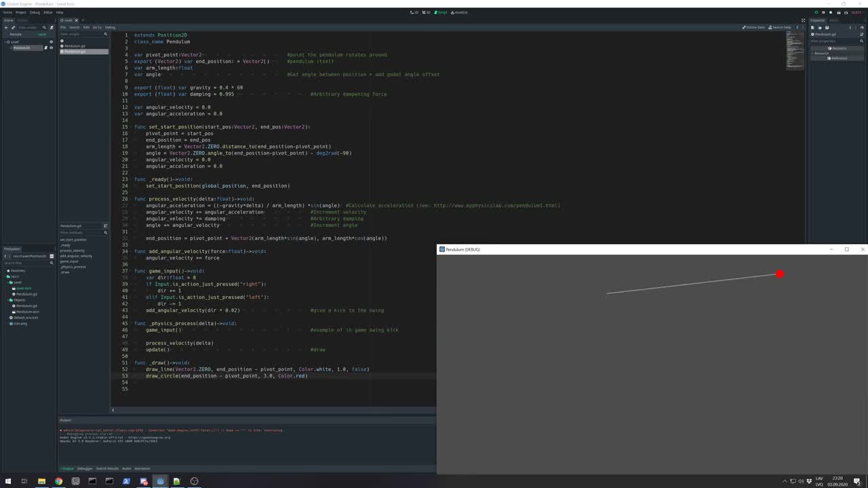Create new resource in Inspector
The width and height of the screenshot is (868, 488).
coord(812,27)
